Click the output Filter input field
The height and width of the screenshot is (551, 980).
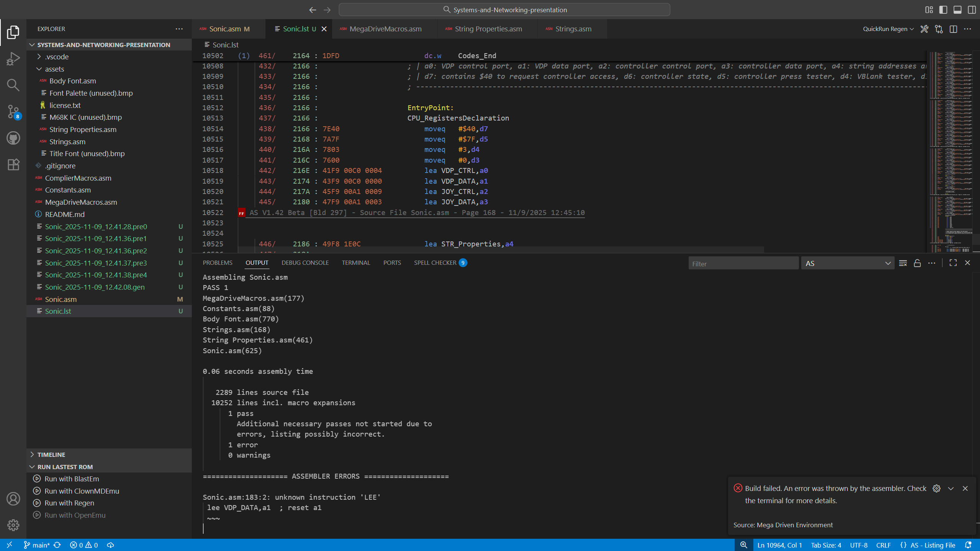coord(743,264)
